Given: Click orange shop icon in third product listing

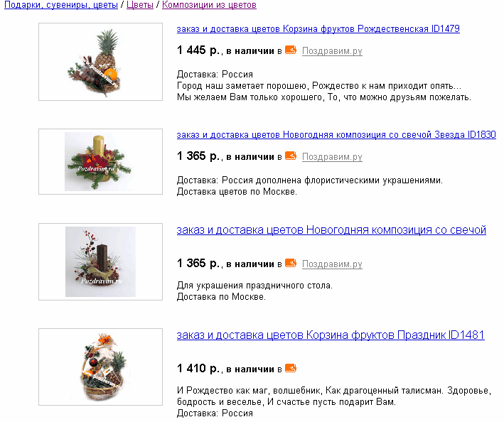Looking at the screenshot, I should (x=291, y=263).
